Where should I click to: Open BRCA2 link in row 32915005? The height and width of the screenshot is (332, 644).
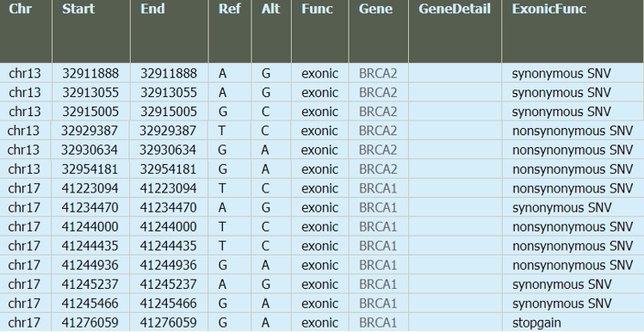click(x=378, y=112)
